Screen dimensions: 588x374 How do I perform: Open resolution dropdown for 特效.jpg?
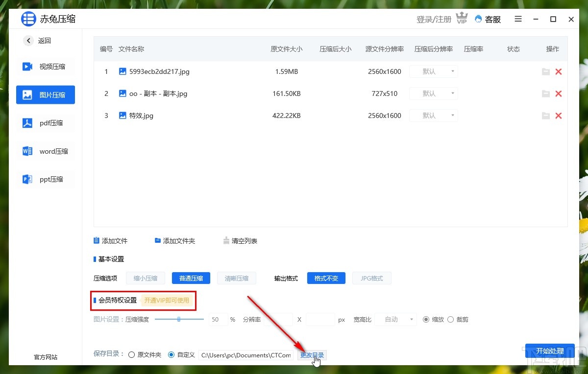coord(433,116)
